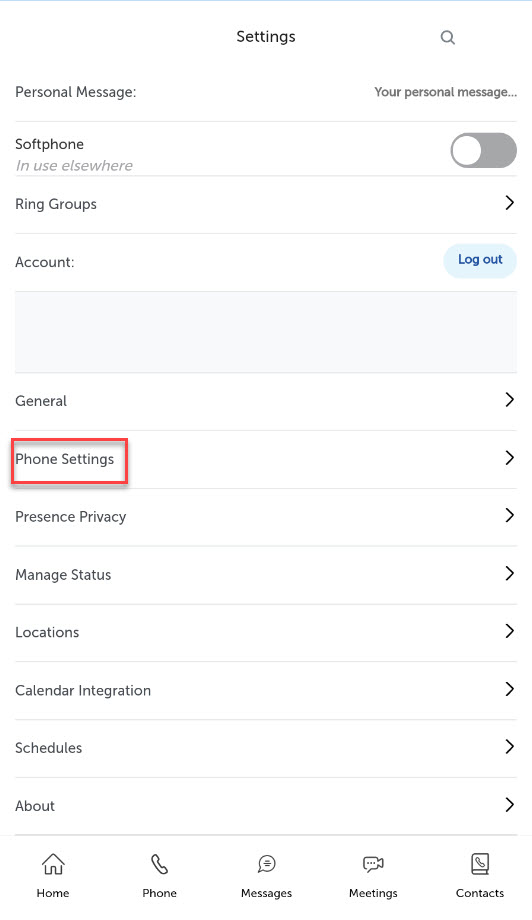Screen dimensions: 532x920
Task: Open the Schedules entry
Action: 266,748
